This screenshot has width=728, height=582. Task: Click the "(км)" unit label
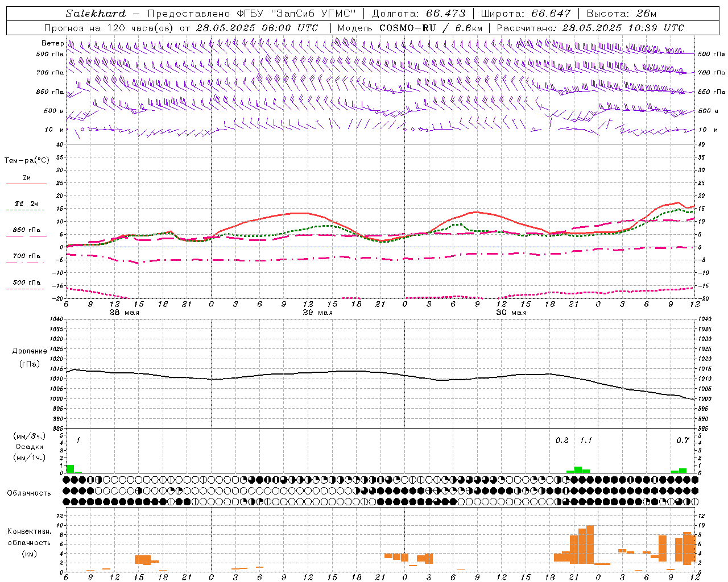[30, 554]
